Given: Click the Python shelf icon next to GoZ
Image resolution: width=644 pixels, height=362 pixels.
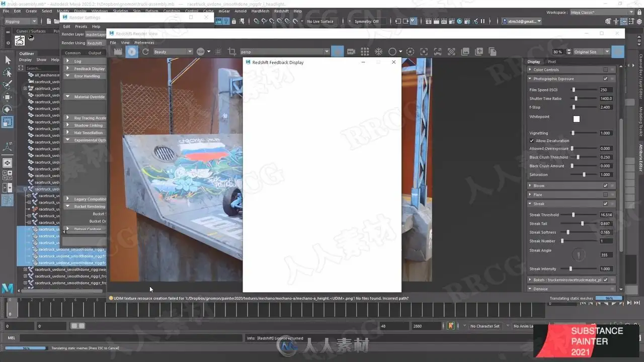Looking at the screenshot, I should pos(31,38).
